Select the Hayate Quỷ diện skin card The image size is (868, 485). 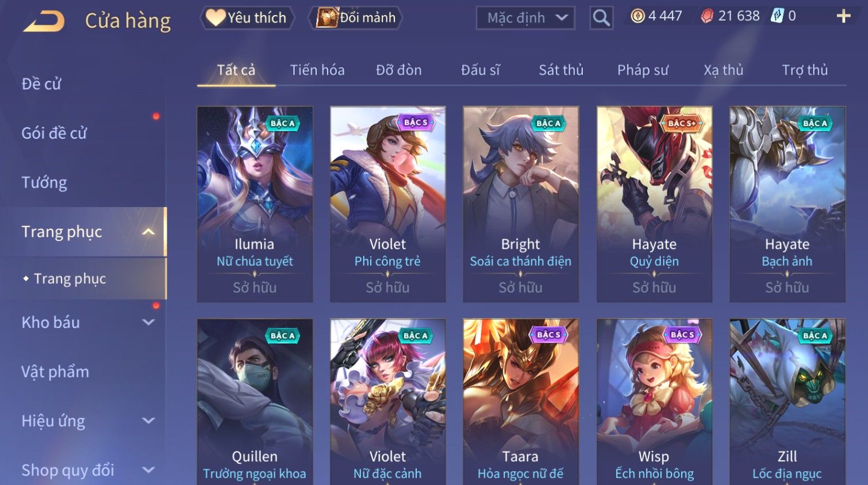pyautogui.click(x=654, y=204)
